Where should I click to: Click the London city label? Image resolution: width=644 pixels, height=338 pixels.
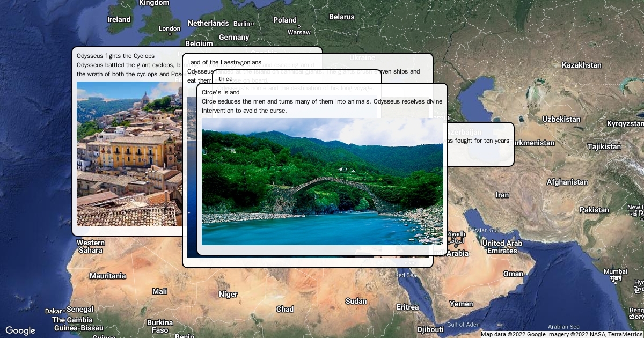170,29
